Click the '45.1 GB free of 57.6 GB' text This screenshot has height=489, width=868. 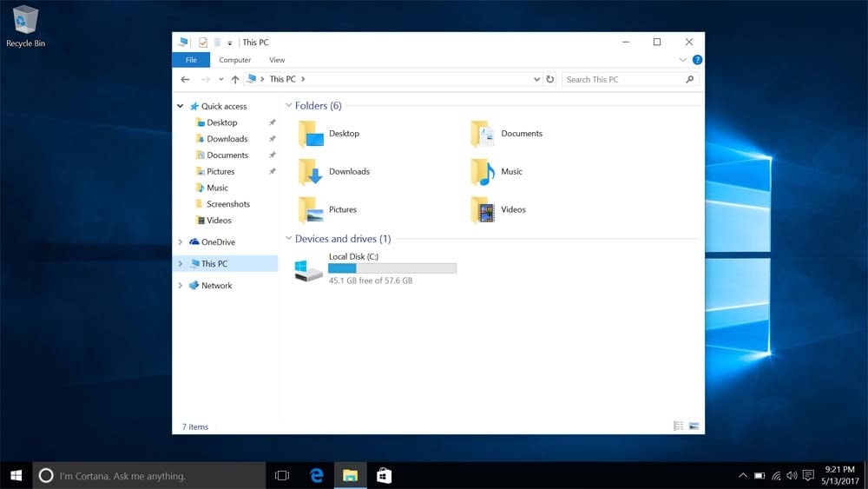[x=371, y=281]
